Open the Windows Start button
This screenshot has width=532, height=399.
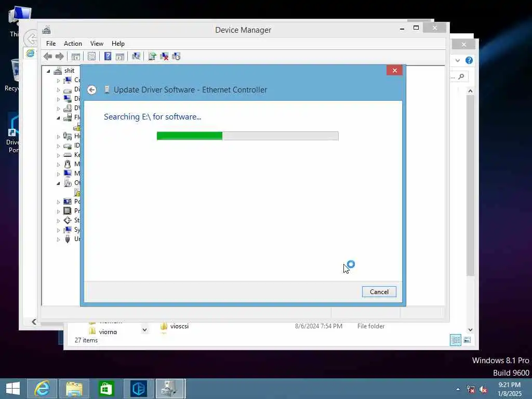(13, 389)
